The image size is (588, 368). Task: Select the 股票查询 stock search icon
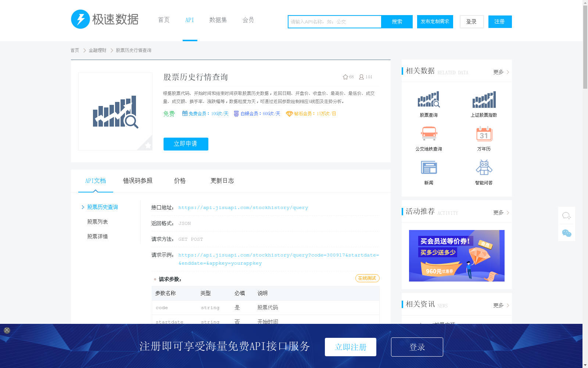click(x=429, y=99)
